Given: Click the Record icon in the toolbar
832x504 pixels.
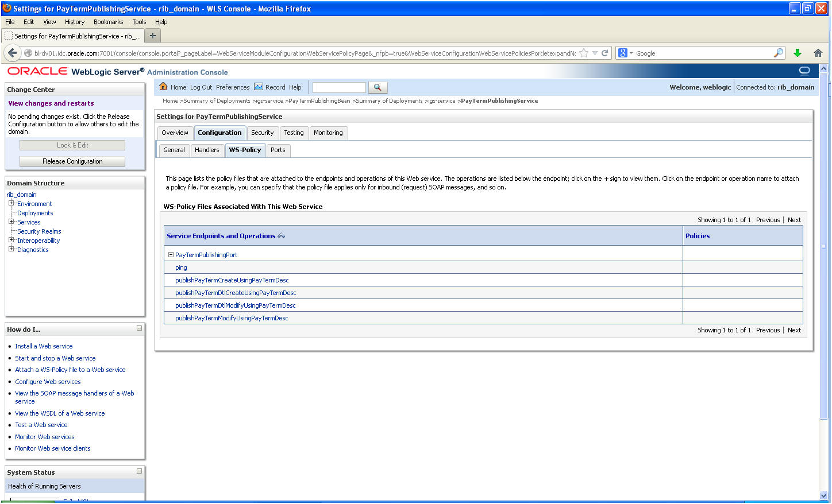Looking at the screenshot, I should pos(259,87).
